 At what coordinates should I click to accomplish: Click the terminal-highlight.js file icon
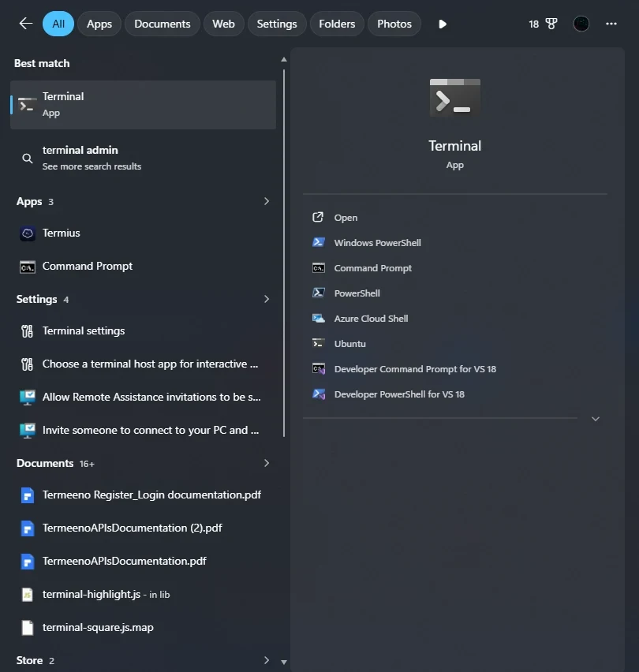pos(28,595)
